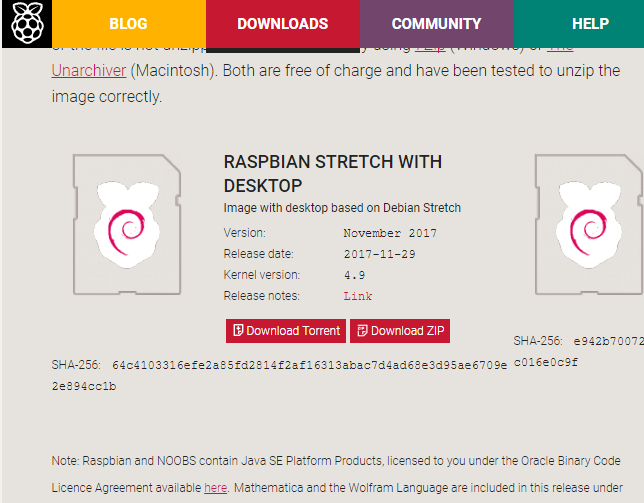
Task: Follow the Unarchiver link
Action: [89, 71]
